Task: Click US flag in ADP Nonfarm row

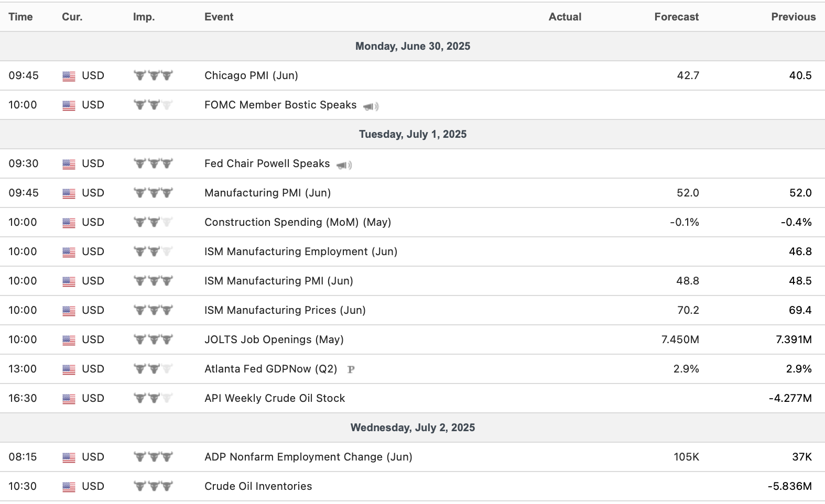Action: pos(69,457)
